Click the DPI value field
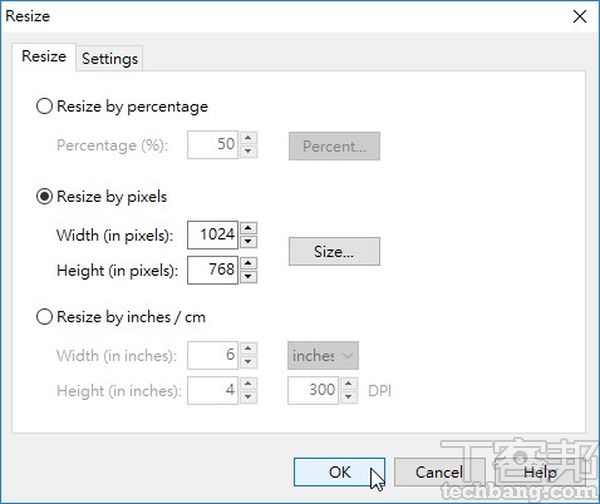 click(314, 390)
